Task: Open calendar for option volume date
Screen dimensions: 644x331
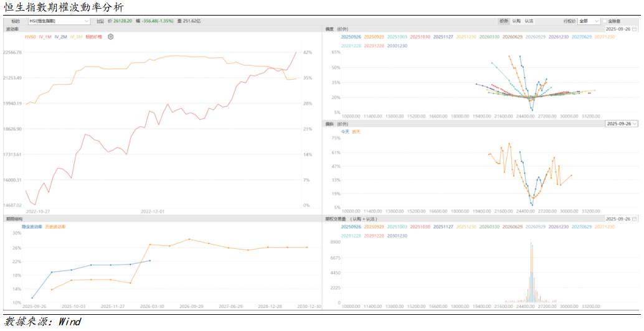Action: tap(635, 219)
